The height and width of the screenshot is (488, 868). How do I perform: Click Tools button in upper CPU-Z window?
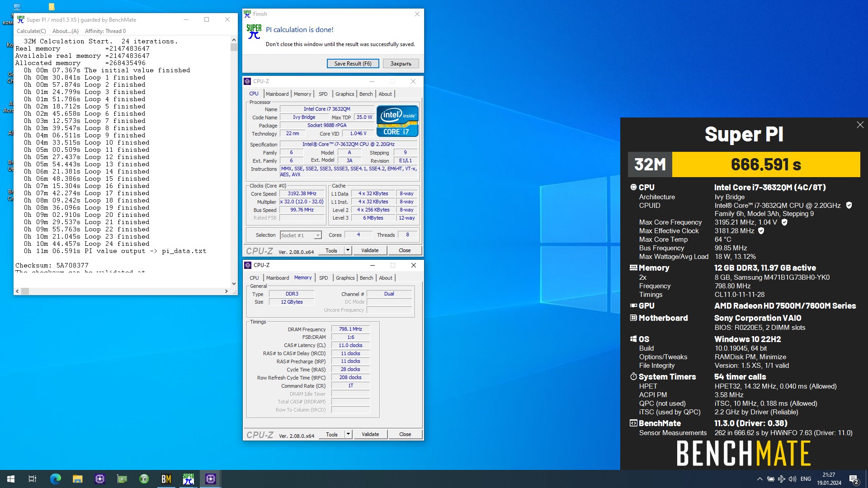click(x=331, y=250)
